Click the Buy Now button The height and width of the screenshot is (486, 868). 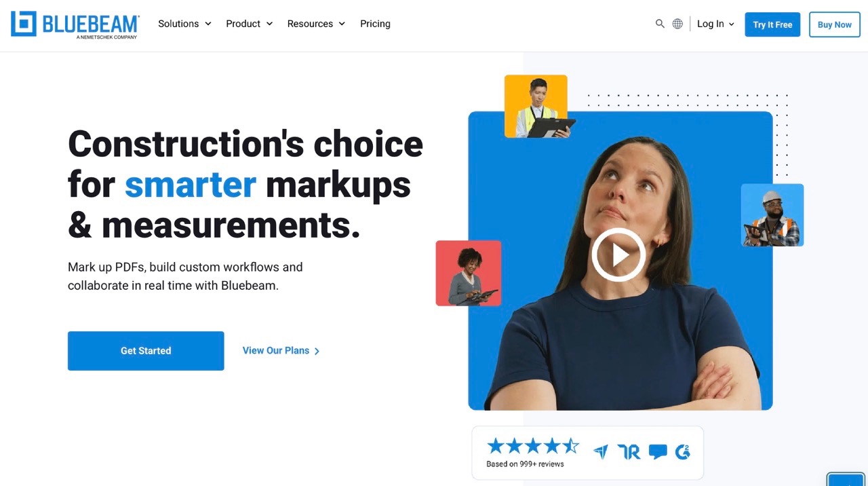[x=834, y=24]
